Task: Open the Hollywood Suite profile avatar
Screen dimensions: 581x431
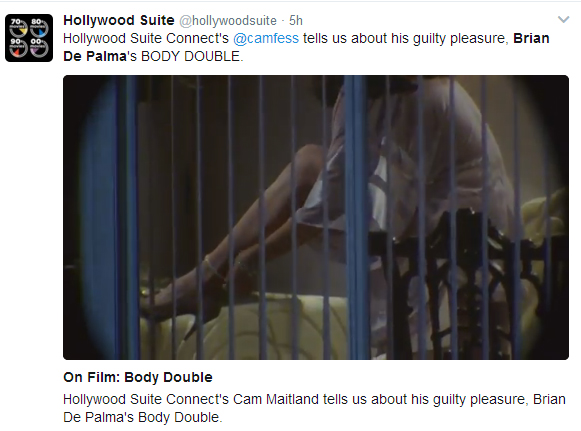Action: coord(29,38)
